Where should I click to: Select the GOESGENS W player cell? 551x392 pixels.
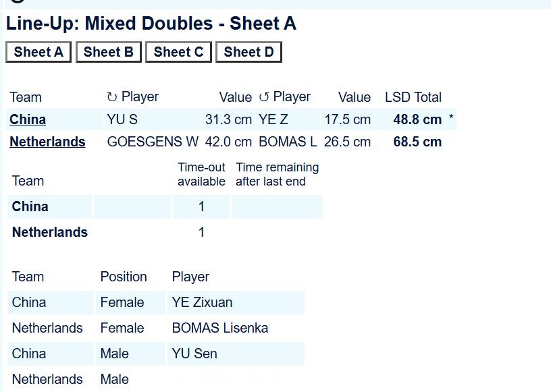pyautogui.click(x=153, y=142)
